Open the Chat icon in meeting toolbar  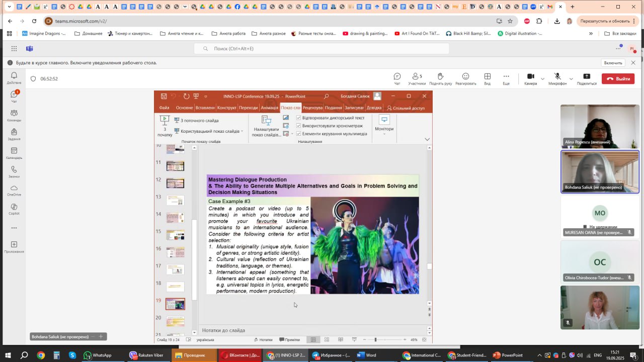pyautogui.click(x=397, y=78)
